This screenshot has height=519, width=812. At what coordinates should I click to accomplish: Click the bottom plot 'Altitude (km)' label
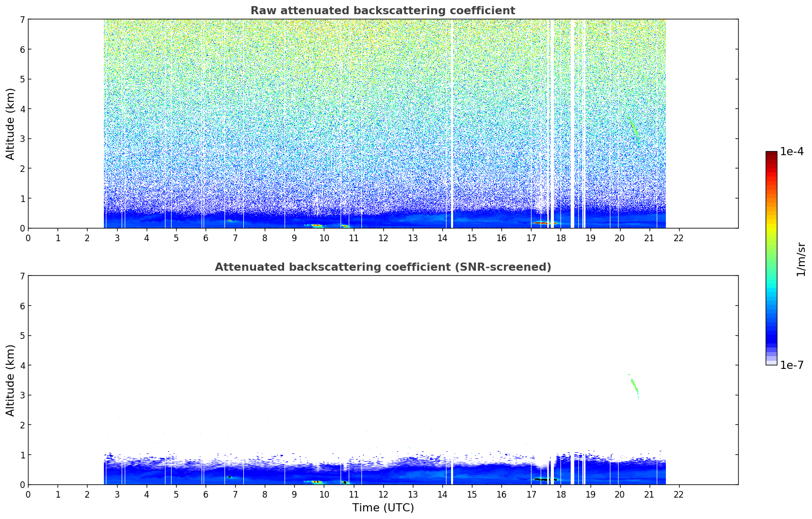11,380
